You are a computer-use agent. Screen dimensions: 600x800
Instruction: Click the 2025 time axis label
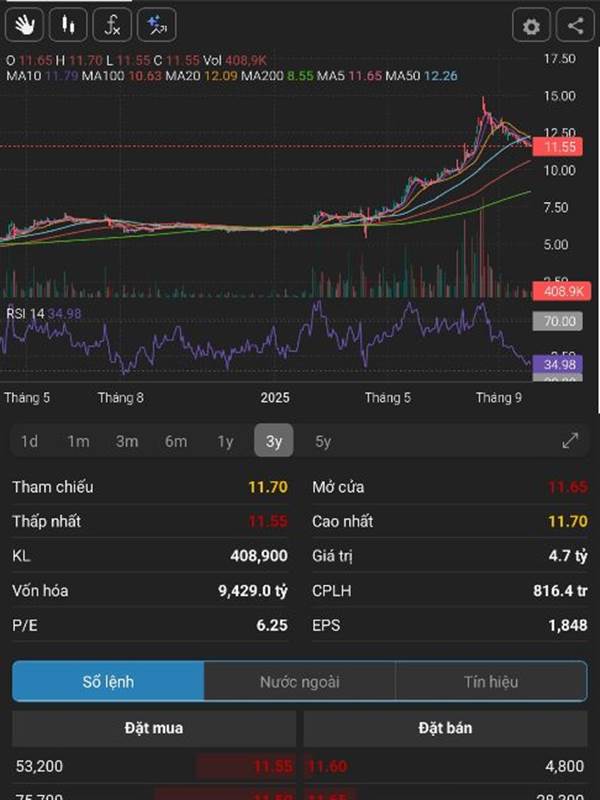(275, 397)
